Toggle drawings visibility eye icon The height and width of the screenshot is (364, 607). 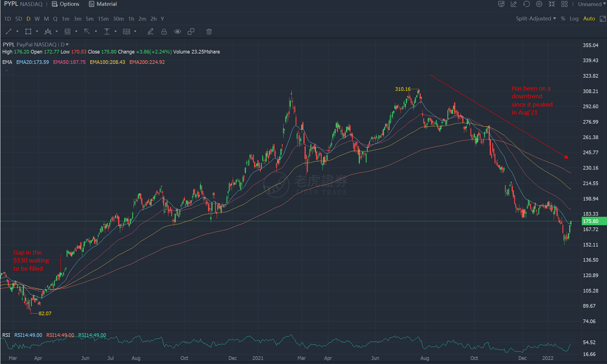pyautogui.click(x=177, y=32)
